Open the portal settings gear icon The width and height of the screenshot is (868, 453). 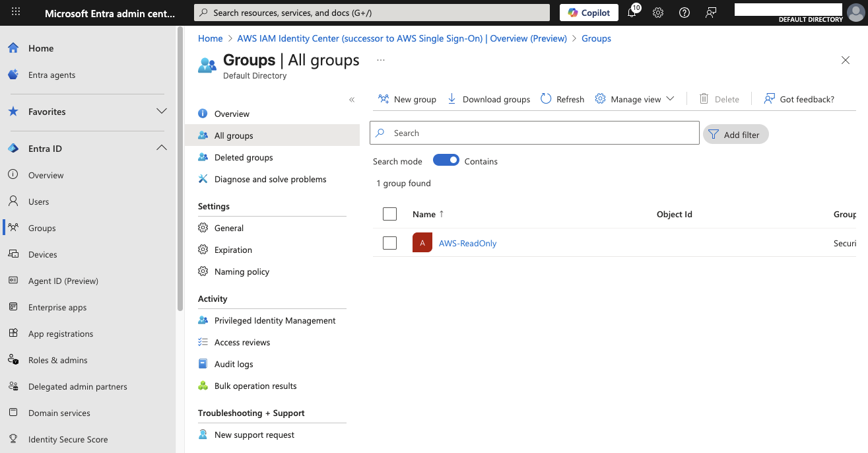coord(657,12)
